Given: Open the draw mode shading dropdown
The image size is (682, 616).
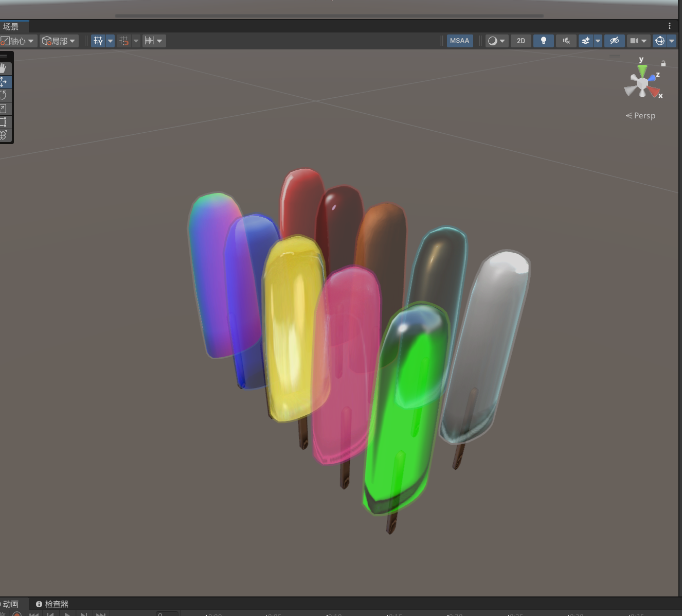Looking at the screenshot, I should (497, 41).
